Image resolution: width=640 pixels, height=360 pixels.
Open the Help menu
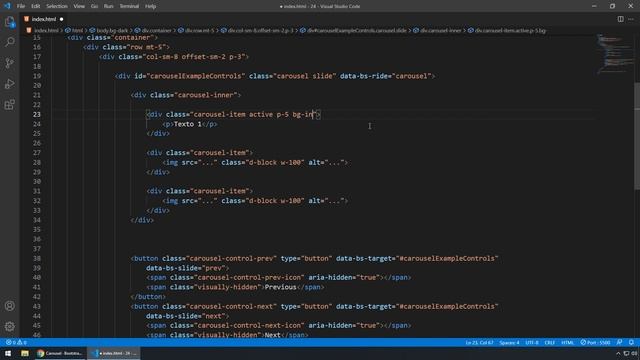coord(151,6)
